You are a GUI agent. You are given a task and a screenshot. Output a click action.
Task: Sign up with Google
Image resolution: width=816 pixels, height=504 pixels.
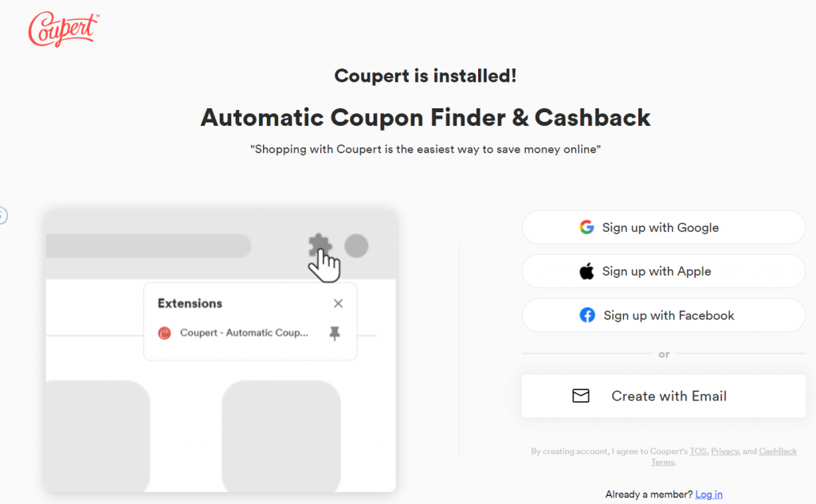(x=664, y=227)
